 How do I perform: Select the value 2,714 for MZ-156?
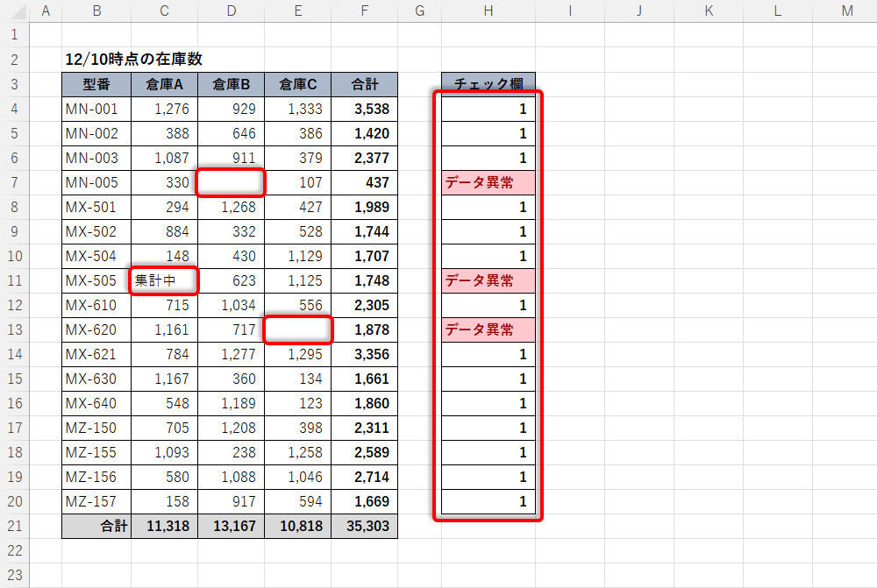coord(364,477)
